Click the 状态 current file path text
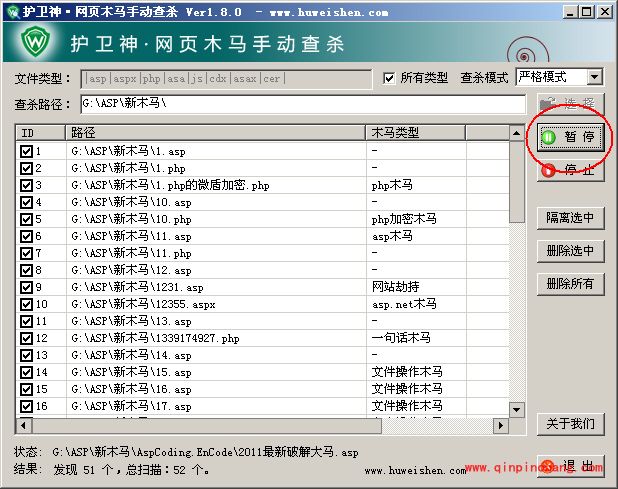The height and width of the screenshot is (489, 618). click(205, 452)
